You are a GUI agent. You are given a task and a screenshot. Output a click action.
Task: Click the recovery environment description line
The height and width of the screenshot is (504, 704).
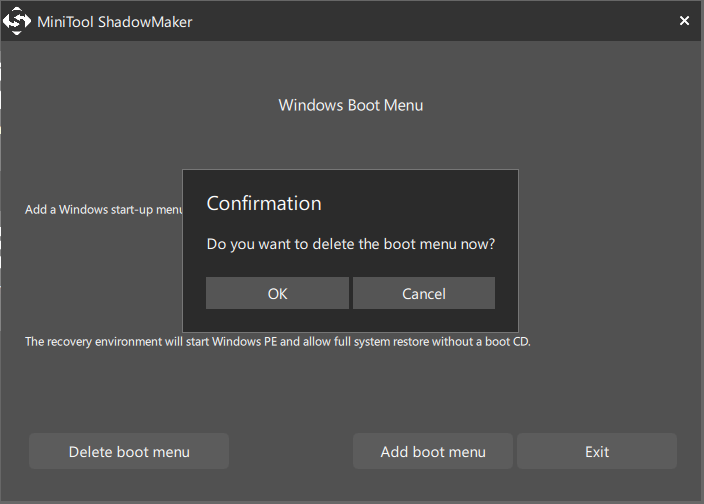[x=277, y=342]
